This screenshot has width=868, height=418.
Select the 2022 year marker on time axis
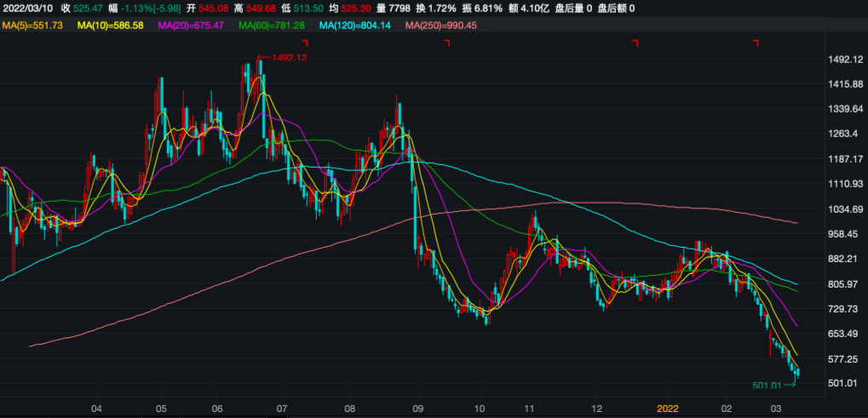[669, 409]
